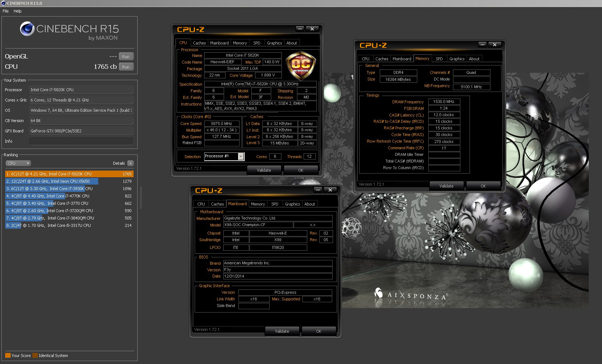Select the Core i7-3770 ranking row
This screenshot has width=602, height=364.
pyautogui.click(x=69, y=203)
